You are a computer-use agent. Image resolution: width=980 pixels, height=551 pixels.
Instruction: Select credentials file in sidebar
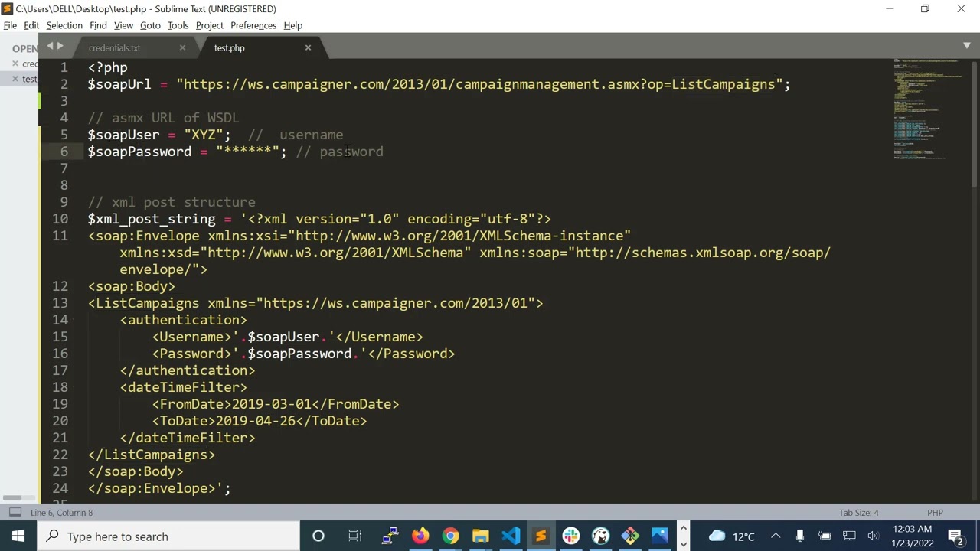click(30, 64)
